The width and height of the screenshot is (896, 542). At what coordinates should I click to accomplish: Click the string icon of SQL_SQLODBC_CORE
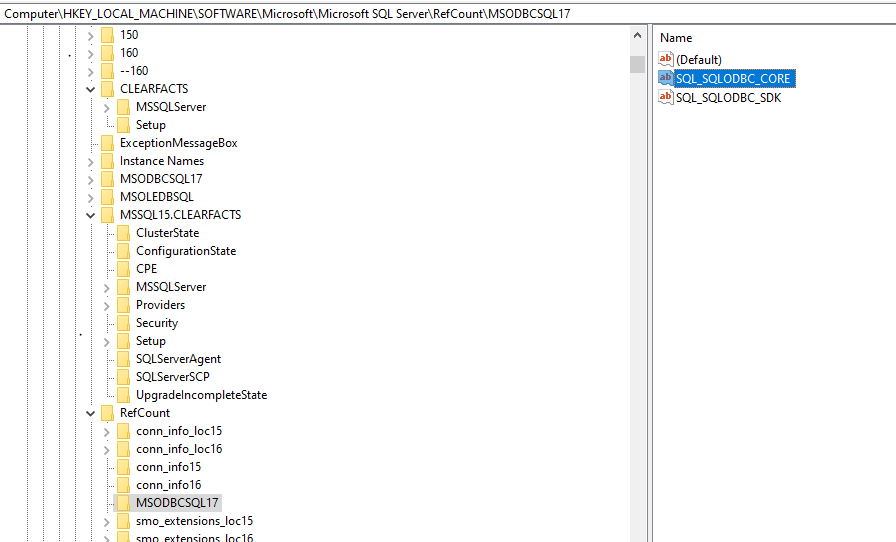[666, 78]
